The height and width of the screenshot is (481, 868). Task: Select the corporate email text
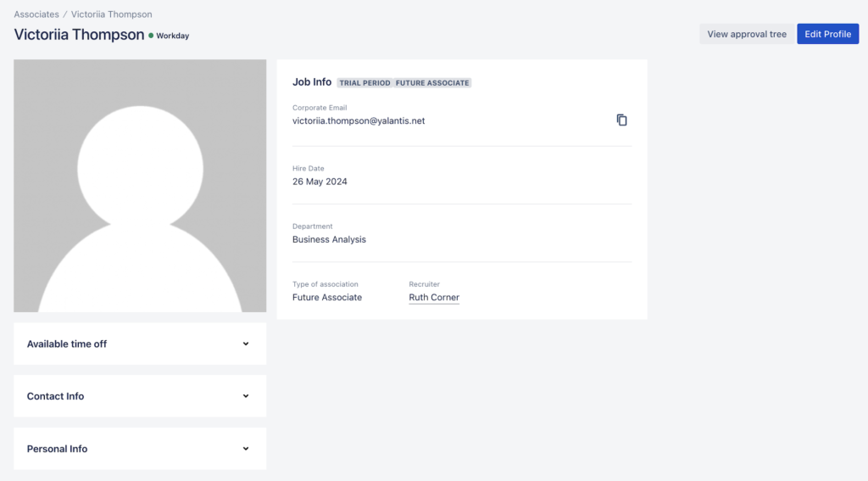pyautogui.click(x=359, y=120)
